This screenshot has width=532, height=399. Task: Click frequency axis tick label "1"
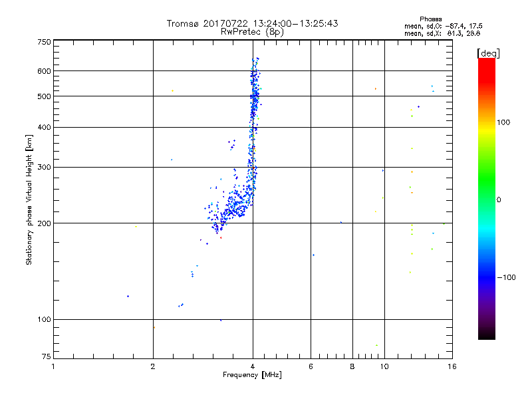coord(53,366)
